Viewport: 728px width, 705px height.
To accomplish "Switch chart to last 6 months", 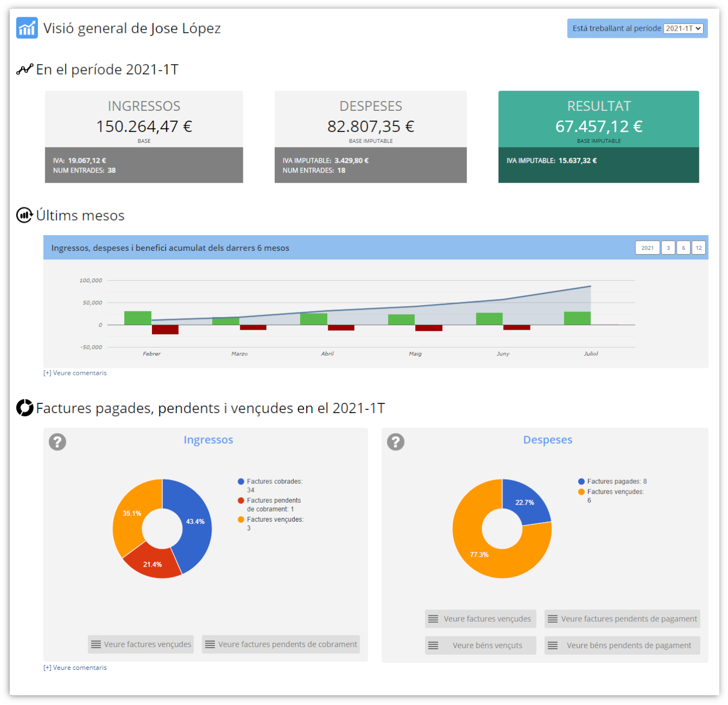I will [684, 248].
